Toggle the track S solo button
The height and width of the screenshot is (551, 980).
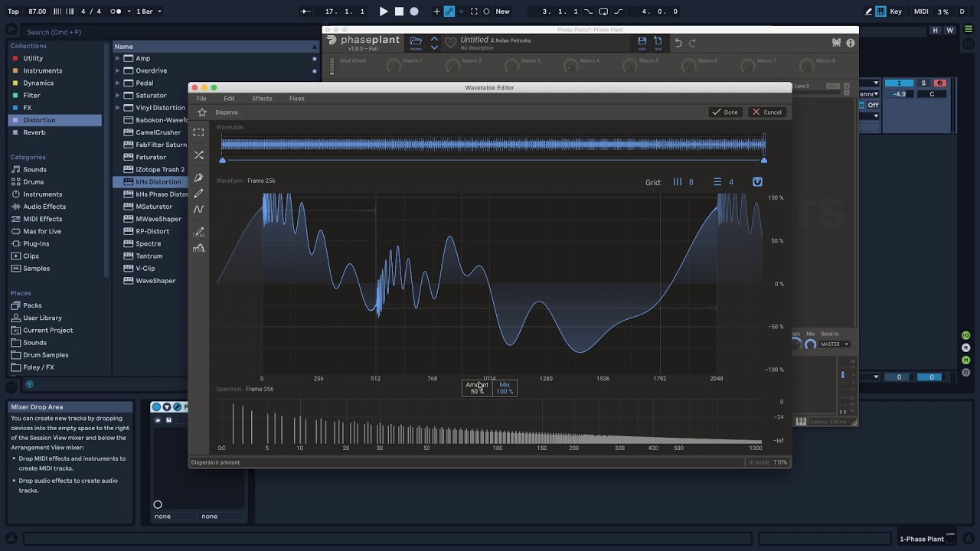[923, 83]
